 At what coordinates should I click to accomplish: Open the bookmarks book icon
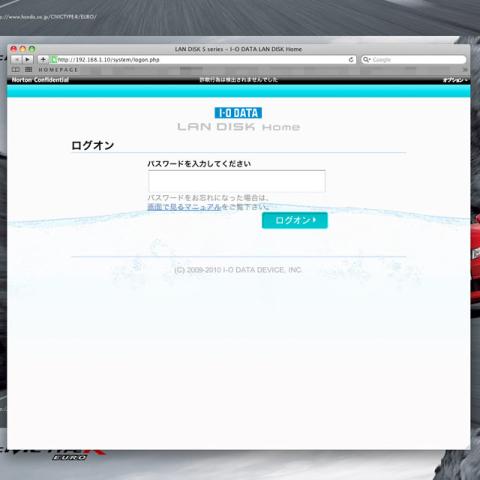(x=16, y=70)
